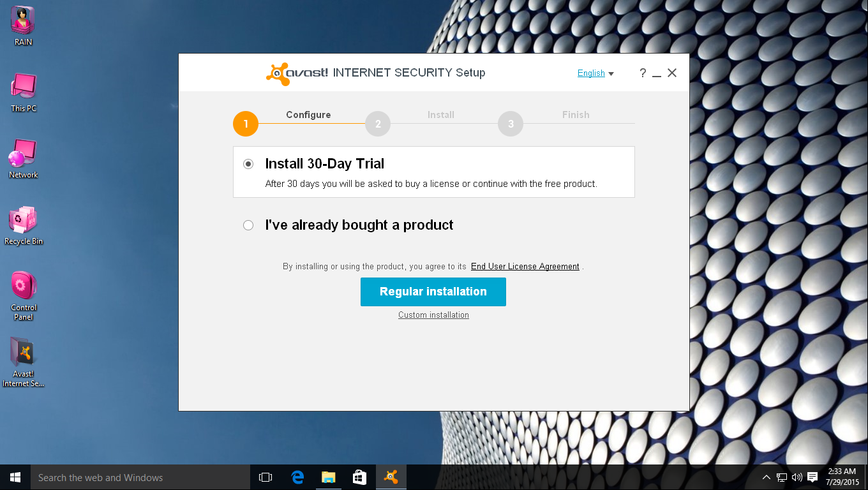Click the INTERNET SECURITY Setup title text
This screenshot has height=490, width=868.
[x=409, y=73]
